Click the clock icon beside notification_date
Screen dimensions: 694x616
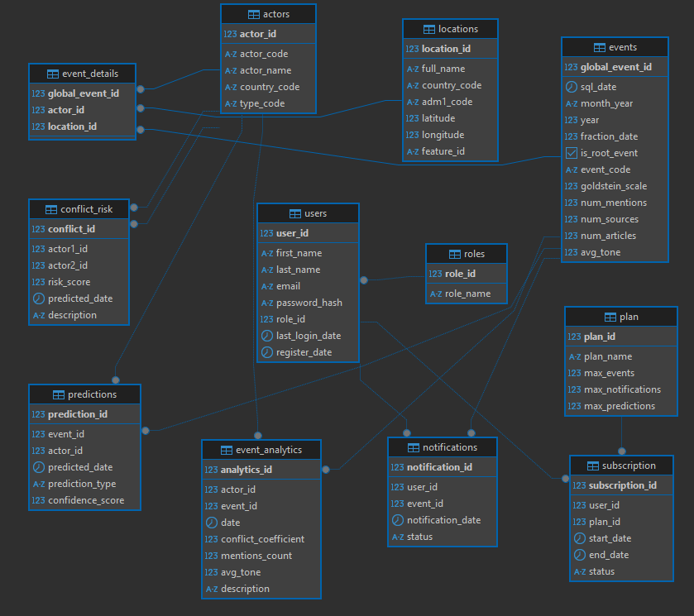[397, 520]
